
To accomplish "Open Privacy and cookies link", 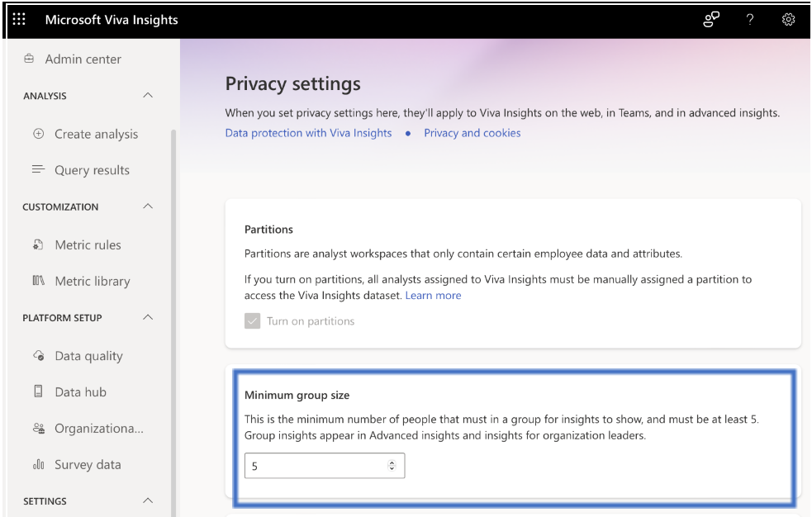I will [x=472, y=133].
